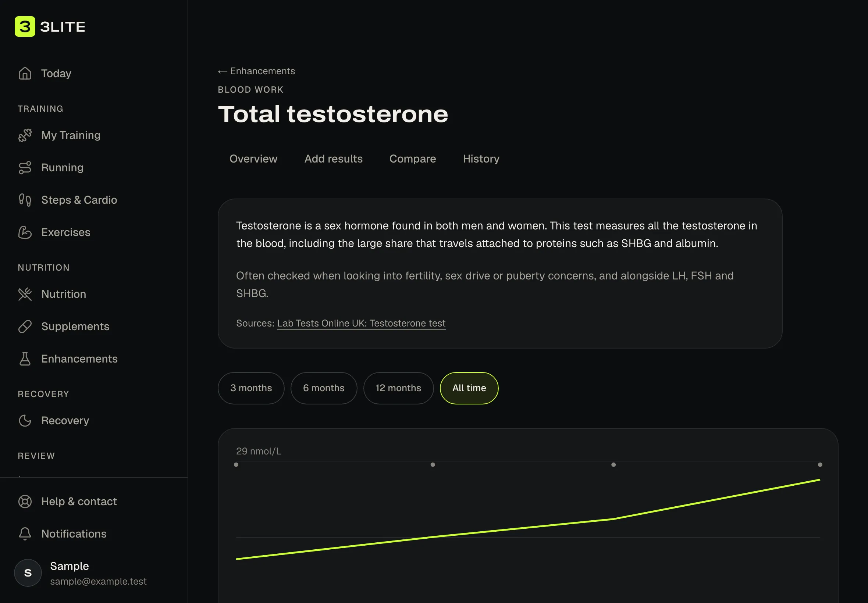Click the Sample user avatar

(28, 573)
